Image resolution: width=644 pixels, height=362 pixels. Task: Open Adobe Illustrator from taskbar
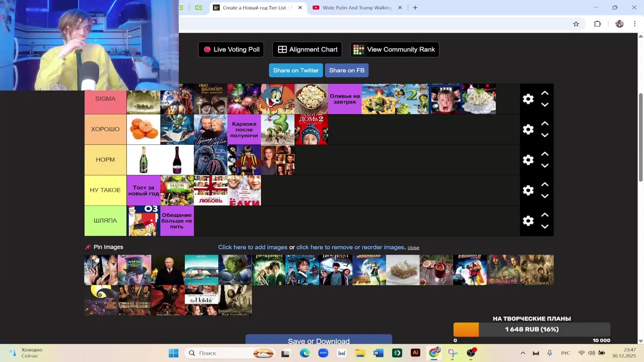tap(416, 353)
